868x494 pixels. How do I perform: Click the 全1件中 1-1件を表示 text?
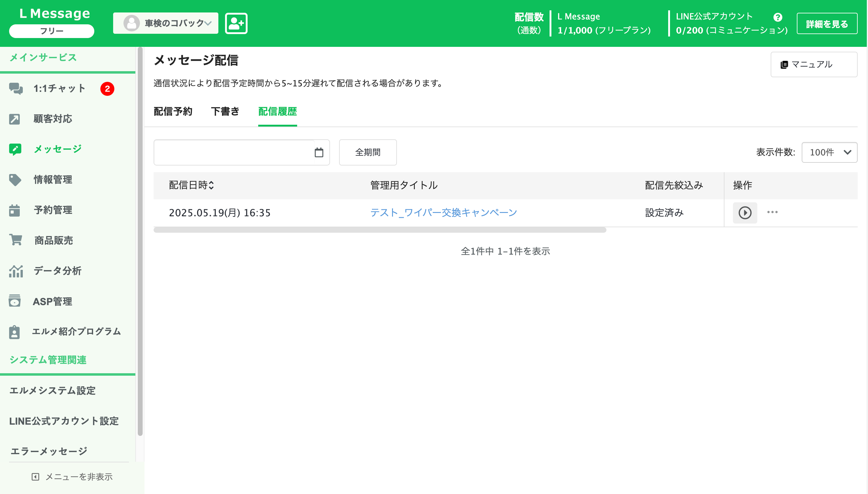tap(505, 251)
